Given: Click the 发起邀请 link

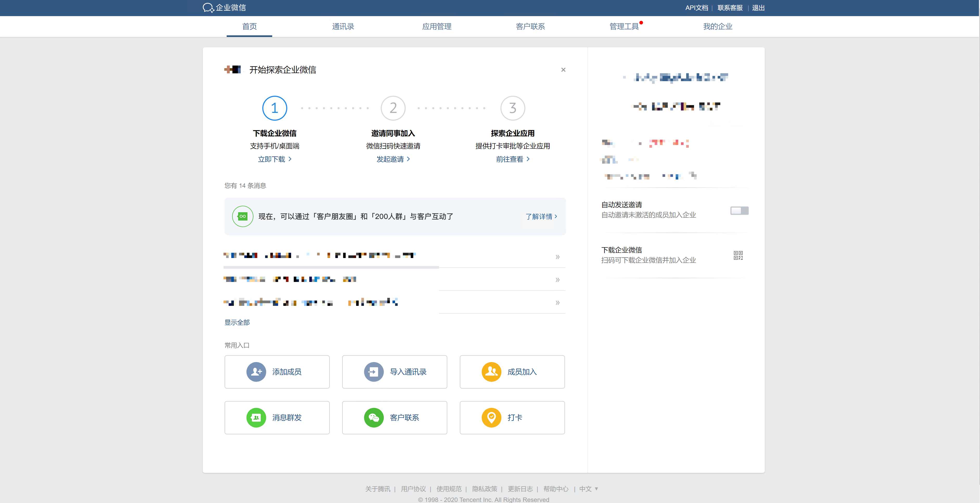Looking at the screenshot, I should [x=393, y=159].
